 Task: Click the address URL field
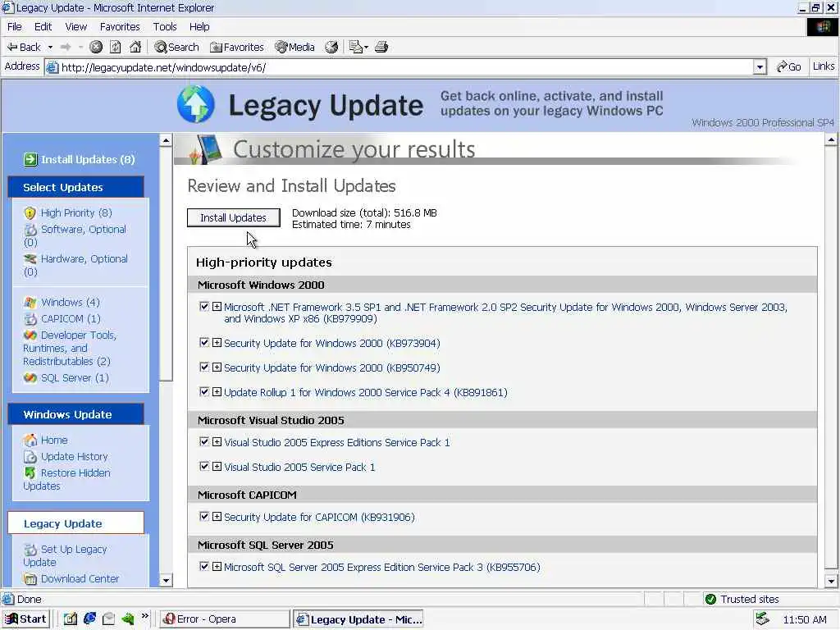[406, 67]
